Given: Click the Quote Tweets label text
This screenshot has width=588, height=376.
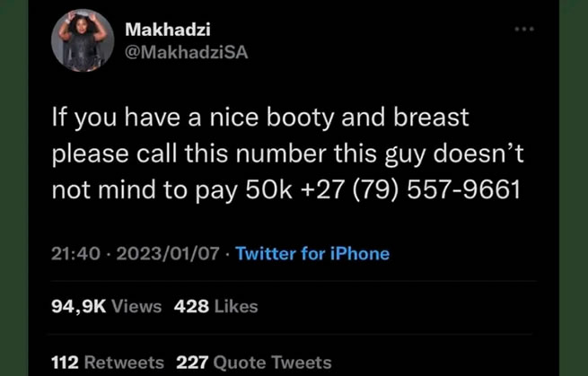Looking at the screenshot, I should pos(272,363).
